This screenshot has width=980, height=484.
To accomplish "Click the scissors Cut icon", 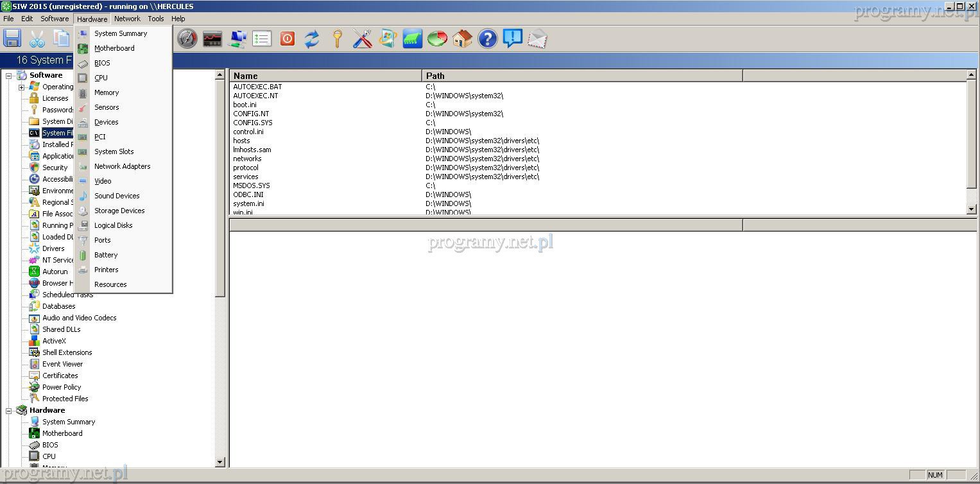I will [x=37, y=39].
